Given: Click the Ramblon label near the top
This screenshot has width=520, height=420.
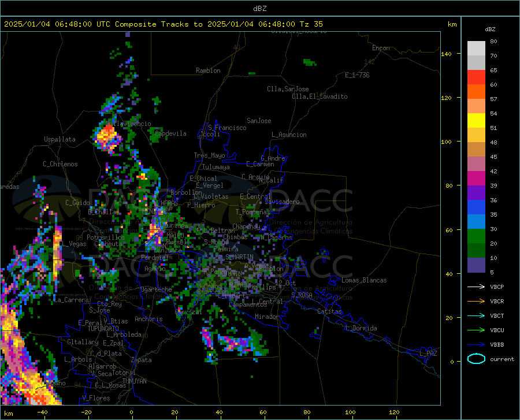Looking at the screenshot, I should click(208, 70).
